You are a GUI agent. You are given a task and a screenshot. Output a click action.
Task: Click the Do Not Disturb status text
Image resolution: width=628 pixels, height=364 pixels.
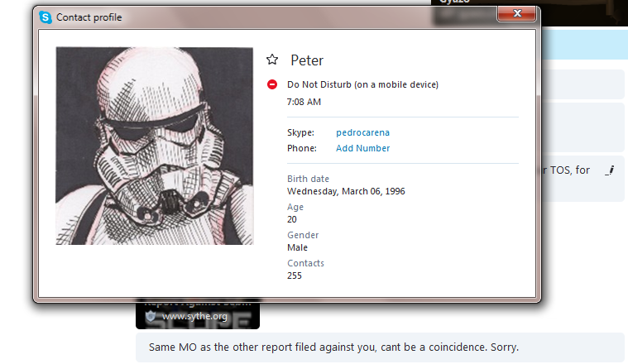coord(362,84)
